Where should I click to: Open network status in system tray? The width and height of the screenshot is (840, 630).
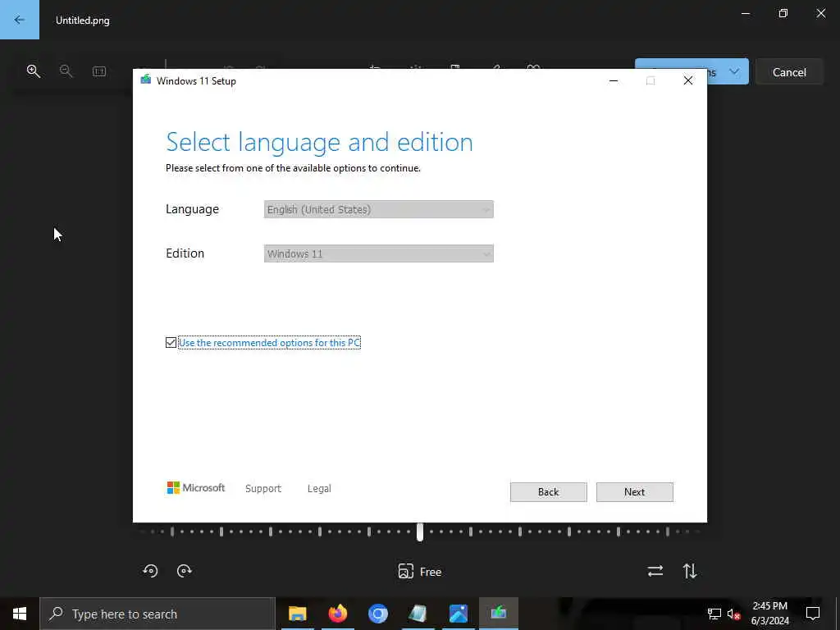pyautogui.click(x=714, y=614)
